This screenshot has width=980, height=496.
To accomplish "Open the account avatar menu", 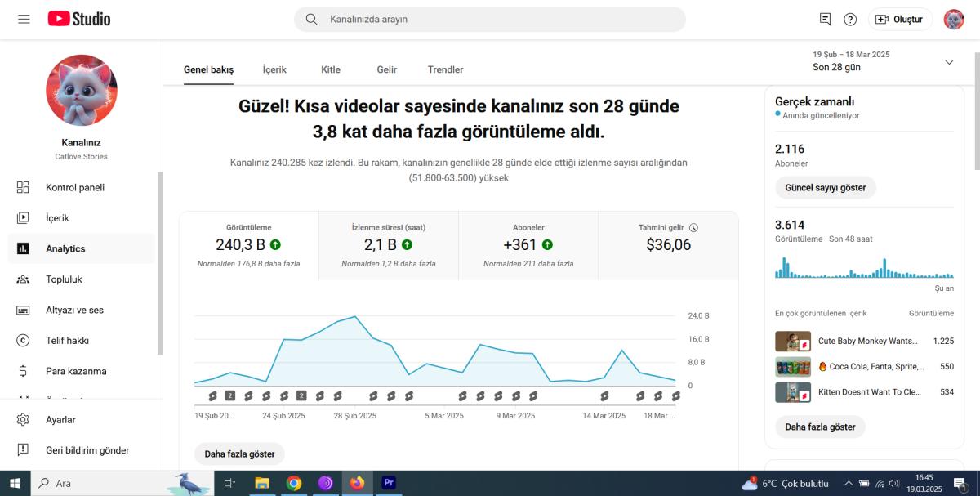I will [x=954, y=19].
